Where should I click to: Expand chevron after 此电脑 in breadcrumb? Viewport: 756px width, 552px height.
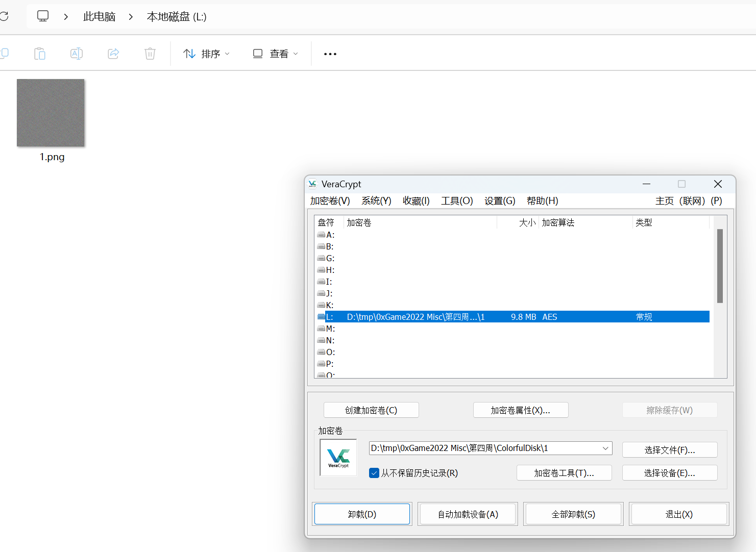point(131,17)
